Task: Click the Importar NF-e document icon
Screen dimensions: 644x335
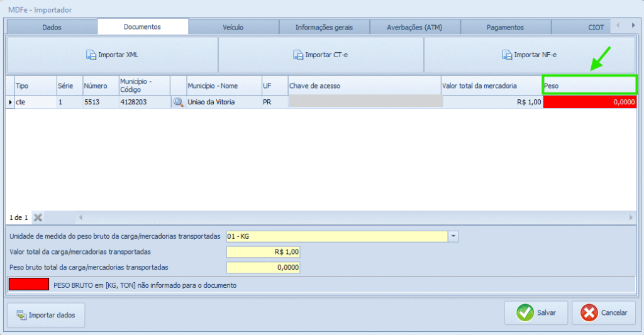Action: click(507, 55)
